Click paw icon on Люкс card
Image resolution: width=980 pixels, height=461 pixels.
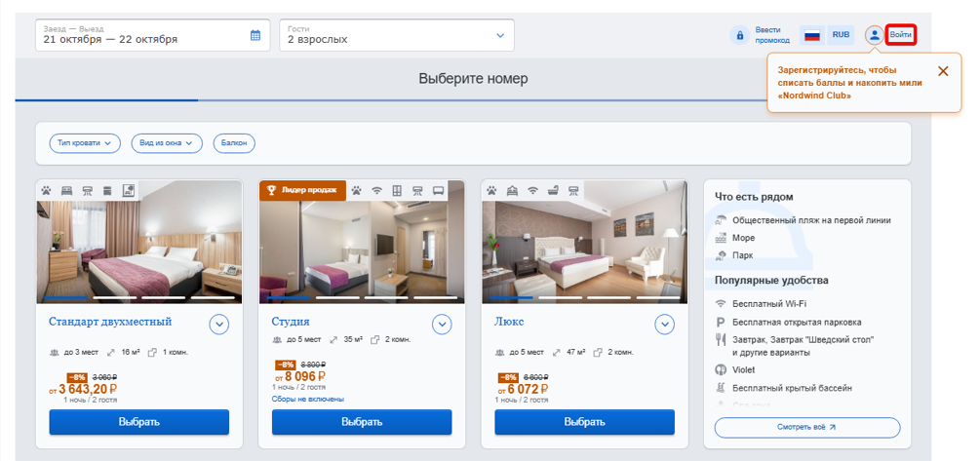tap(491, 190)
